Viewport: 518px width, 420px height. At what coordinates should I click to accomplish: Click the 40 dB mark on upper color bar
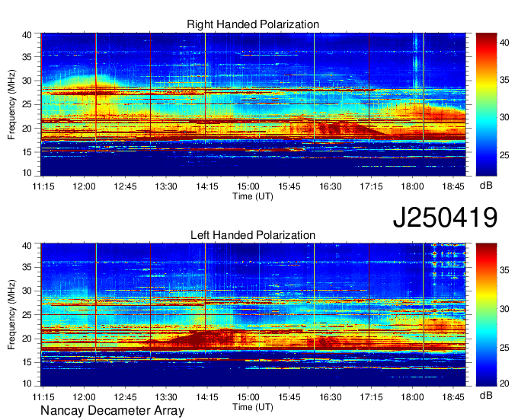504,43
